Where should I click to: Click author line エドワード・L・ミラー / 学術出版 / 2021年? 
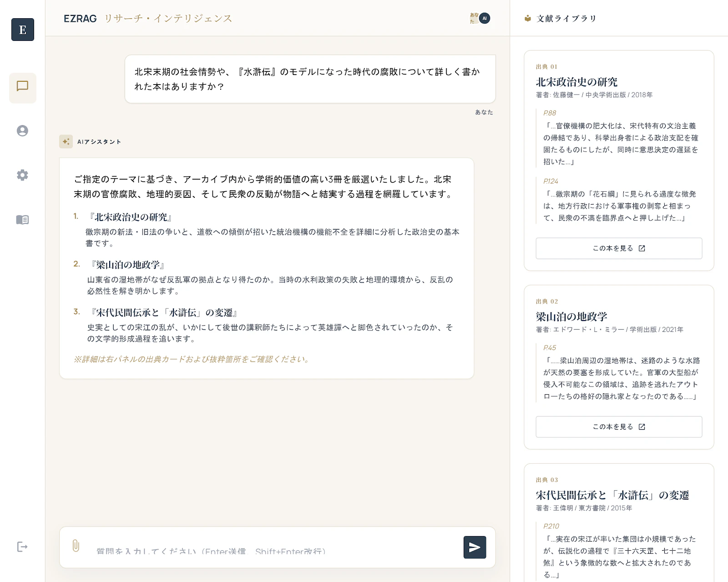click(610, 330)
